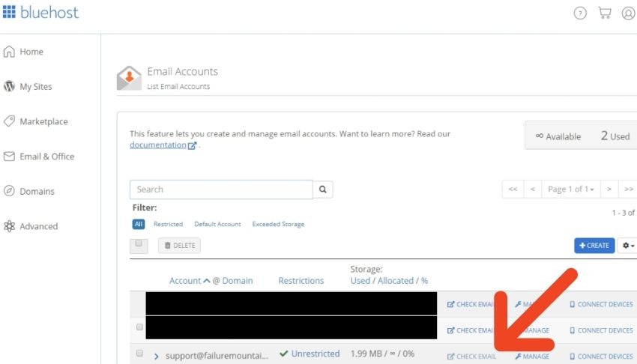The height and width of the screenshot is (364, 637).
Task: Click the search magnifier button
Action: click(x=323, y=189)
